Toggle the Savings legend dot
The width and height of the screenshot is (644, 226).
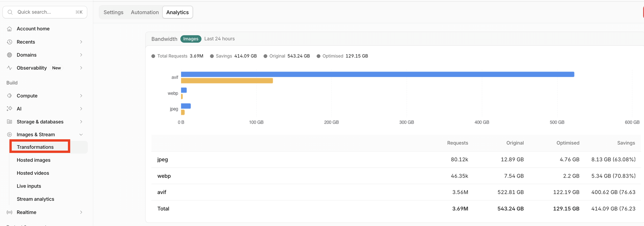[212, 56]
